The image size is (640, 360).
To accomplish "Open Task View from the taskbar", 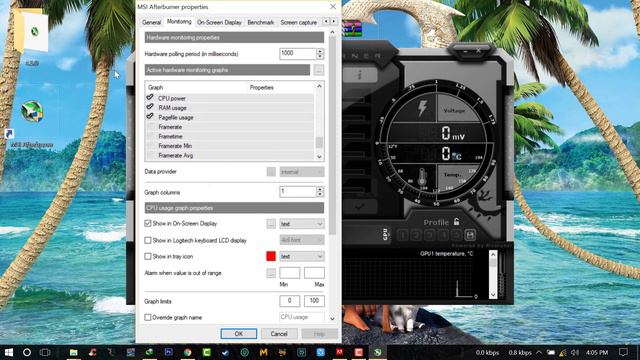I will [45, 352].
